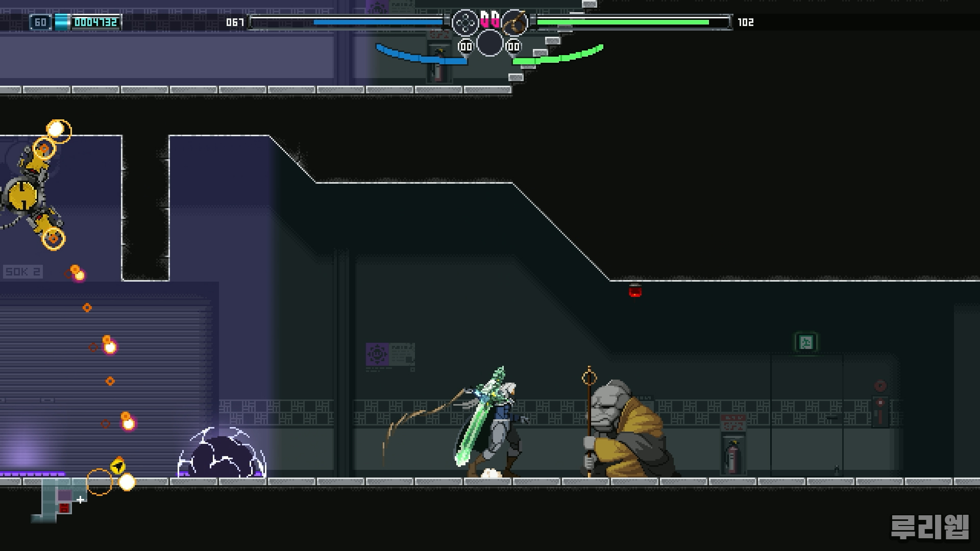Screen dimensions: 980x551
Task: Click the d-pad skill icon in HUD
Action: click(x=464, y=22)
